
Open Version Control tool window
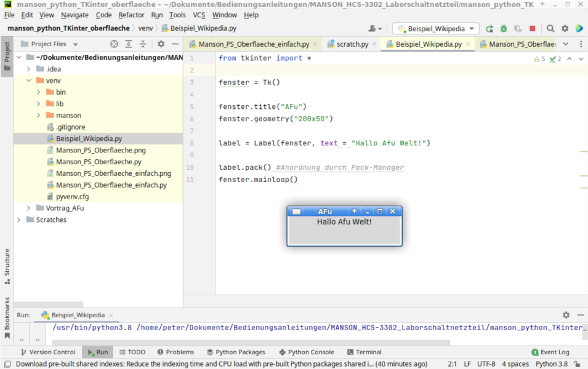pyautogui.click(x=48, y=352)
